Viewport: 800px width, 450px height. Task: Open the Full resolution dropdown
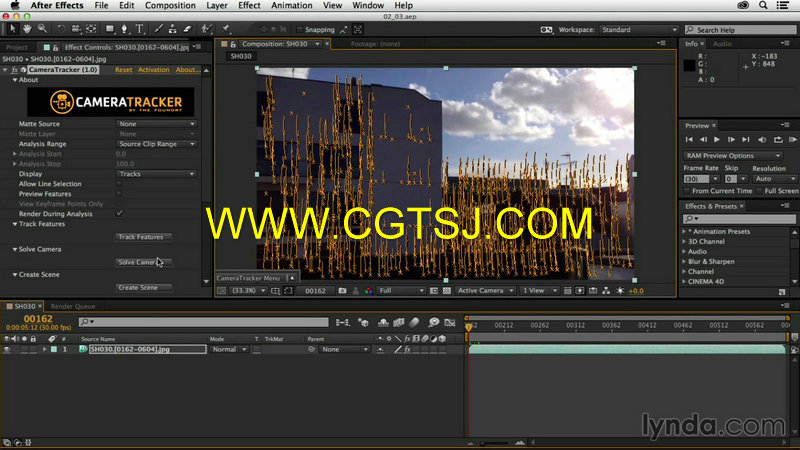(401, 291)
